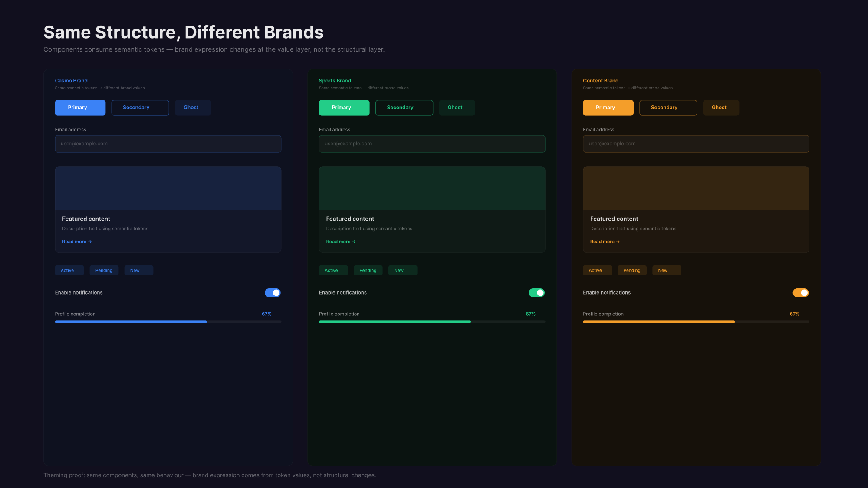
Task: Select the orange Active tag in Content Brand
Action: 597,270
